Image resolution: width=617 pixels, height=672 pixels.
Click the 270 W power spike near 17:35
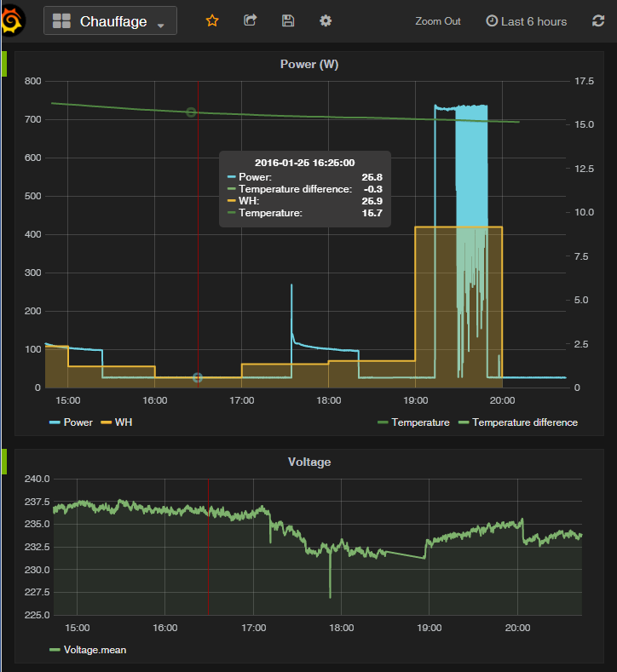click(291, 285)
